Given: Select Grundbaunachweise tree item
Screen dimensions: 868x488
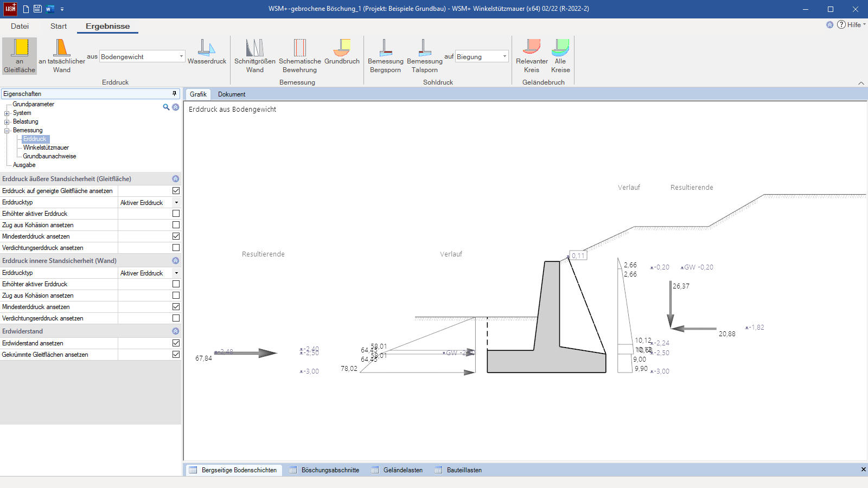Looking at the screenshot, I should coord(49,156).
